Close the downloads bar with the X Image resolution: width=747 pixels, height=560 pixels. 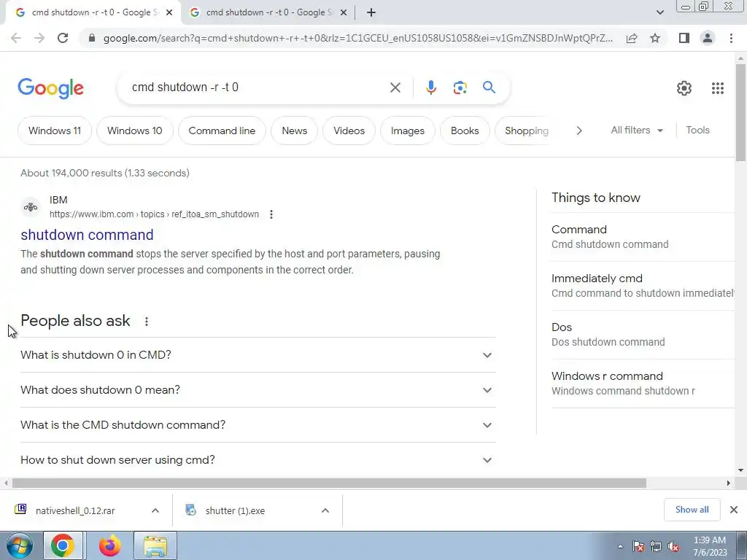tap(734, 510)
